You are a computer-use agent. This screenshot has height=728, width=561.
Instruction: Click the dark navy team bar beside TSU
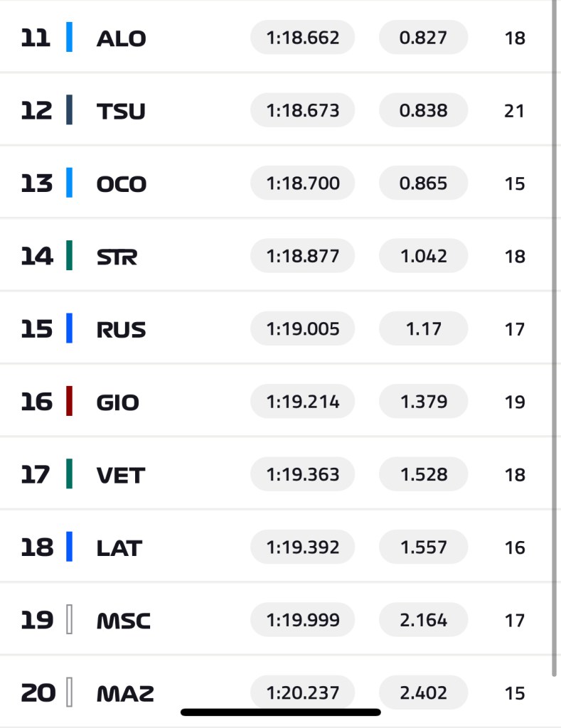point(69,110)
